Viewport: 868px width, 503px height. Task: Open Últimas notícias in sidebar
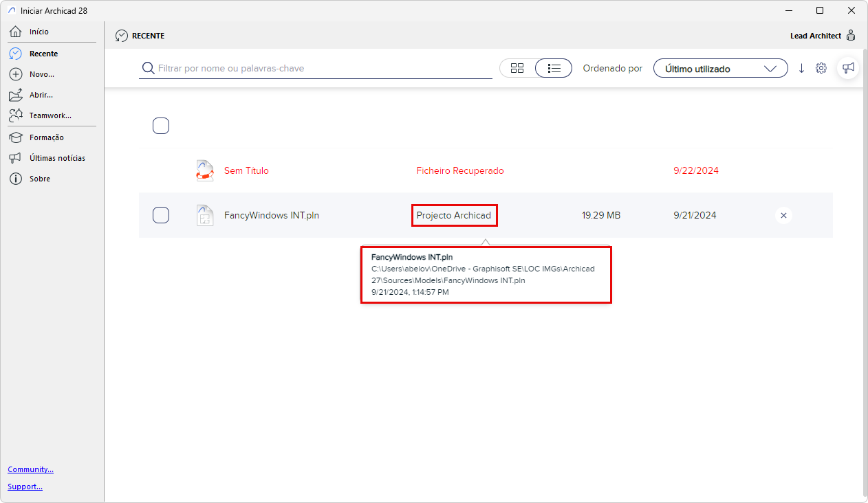coord(57,158)
